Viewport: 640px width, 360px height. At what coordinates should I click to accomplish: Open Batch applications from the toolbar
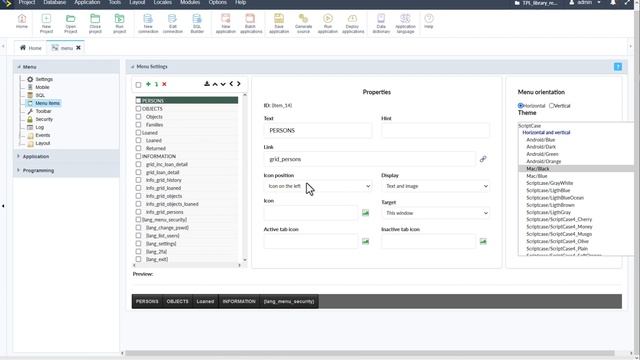pyautogui.click(x=251, y=24)
